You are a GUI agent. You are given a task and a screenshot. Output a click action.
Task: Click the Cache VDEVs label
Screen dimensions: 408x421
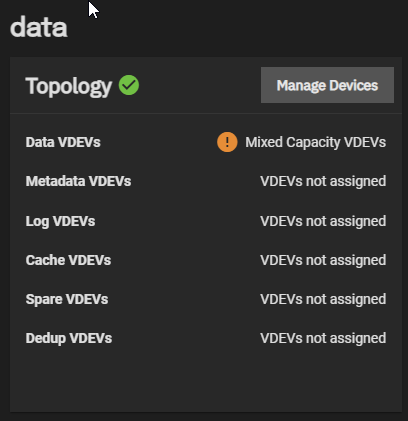[68, 260]
